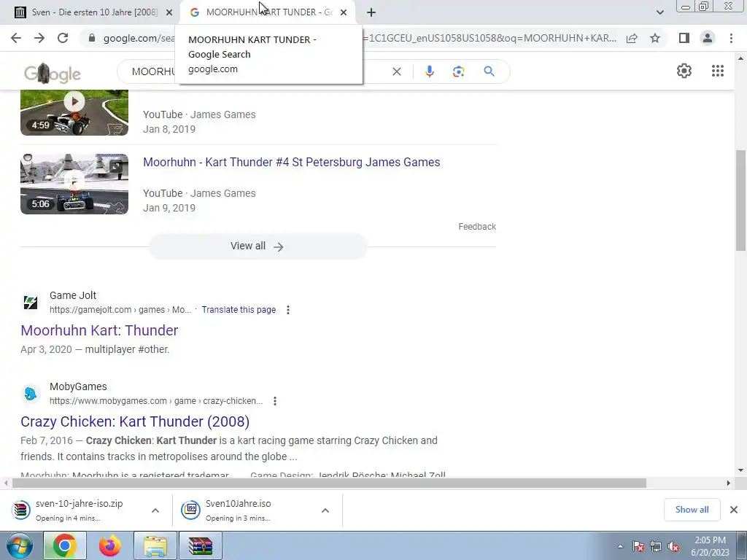747x560 pixels.
Task: Switch to Sven - Die ersten 10 Jahre tab
Action: pyautogui.click(x=94, y=12)
